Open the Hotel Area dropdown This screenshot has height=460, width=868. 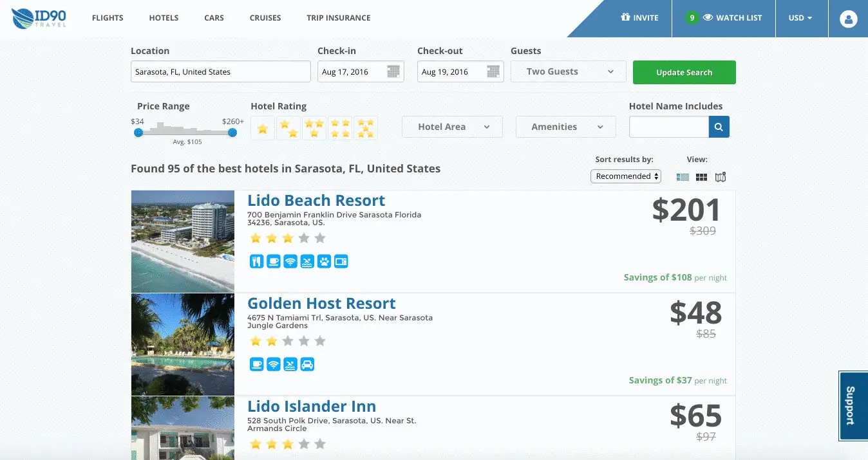[x=451, y=127]
